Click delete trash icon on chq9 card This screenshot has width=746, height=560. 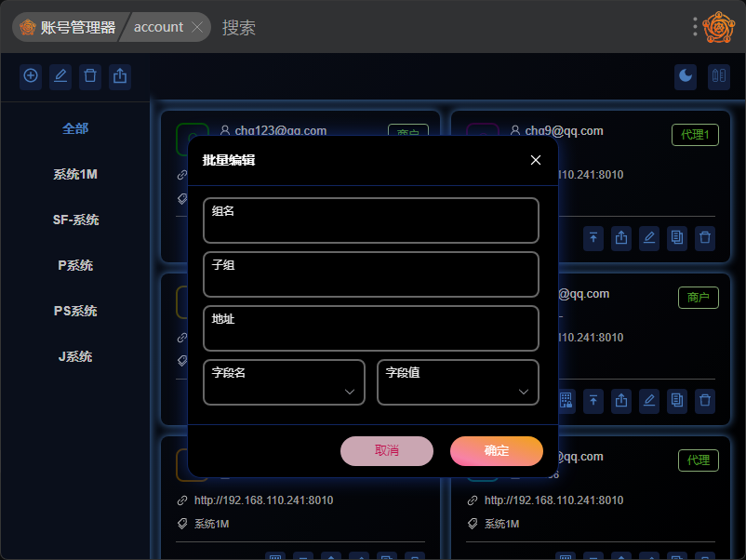click(705, 237)
